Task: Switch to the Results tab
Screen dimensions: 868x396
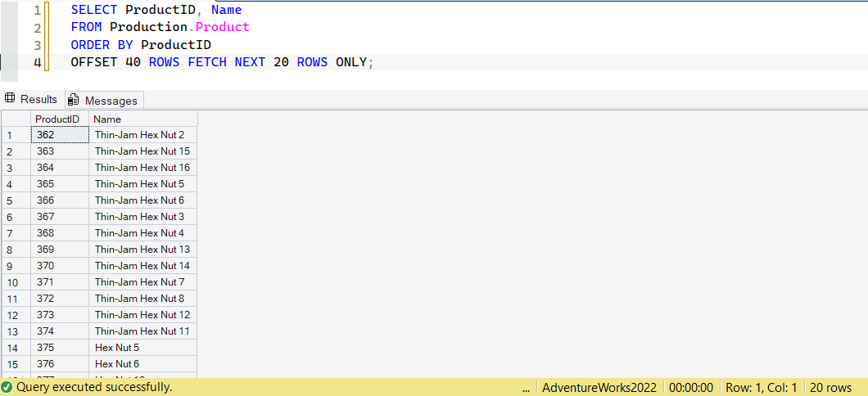Action: point(31,100)
